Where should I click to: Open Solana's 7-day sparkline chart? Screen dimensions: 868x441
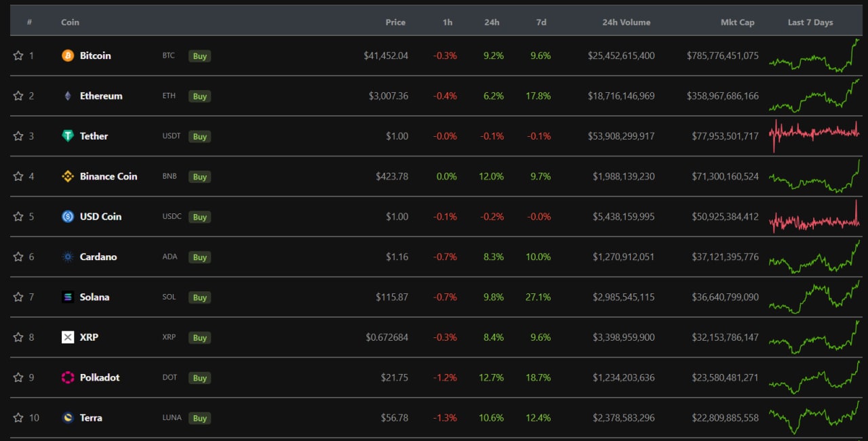tap(814, 297)
